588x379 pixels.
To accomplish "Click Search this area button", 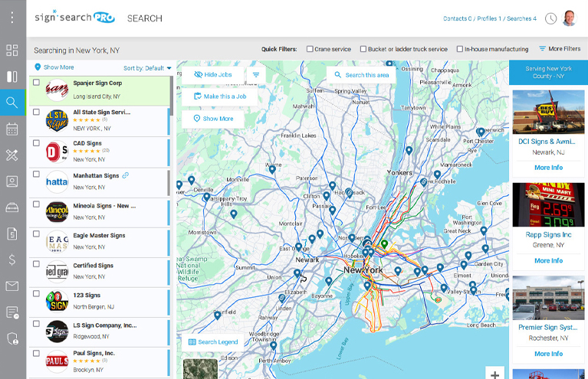I will pos(362,75).
